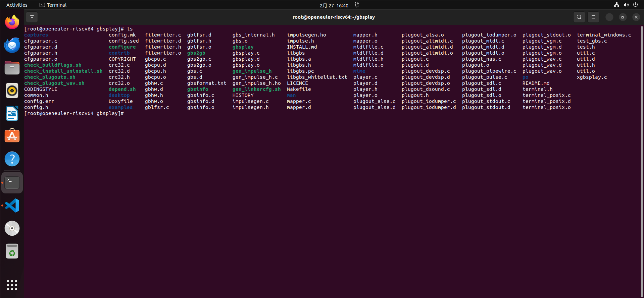
Task: Click check_buildflags.sh in the listing
Action: pos(53,65)
